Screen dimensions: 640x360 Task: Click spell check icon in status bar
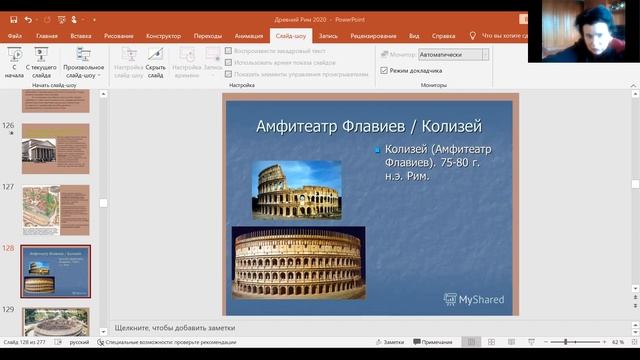(58, 342)
